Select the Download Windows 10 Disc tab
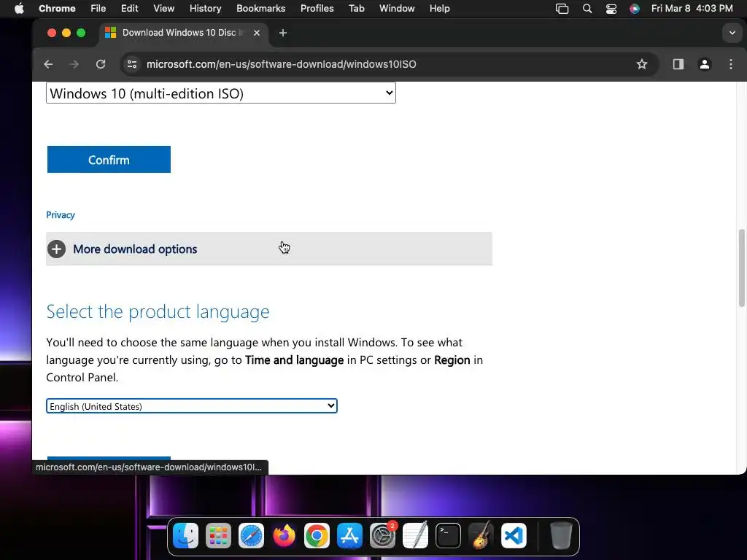The height and width of the screenshot is (560, 747). (183, 33)
